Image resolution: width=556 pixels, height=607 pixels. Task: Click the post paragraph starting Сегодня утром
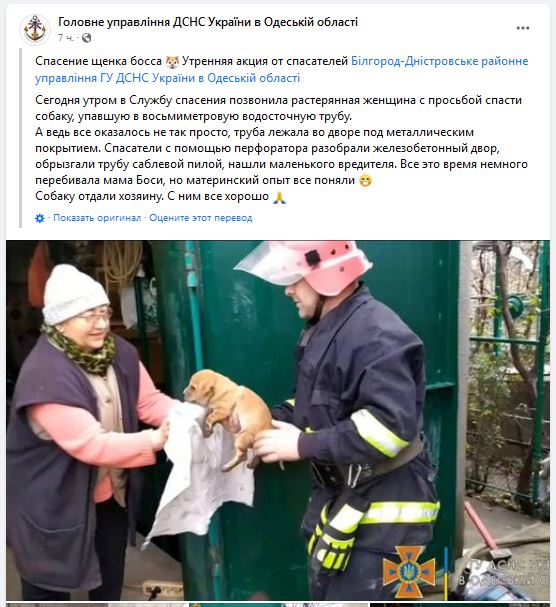tap(281, 148)
